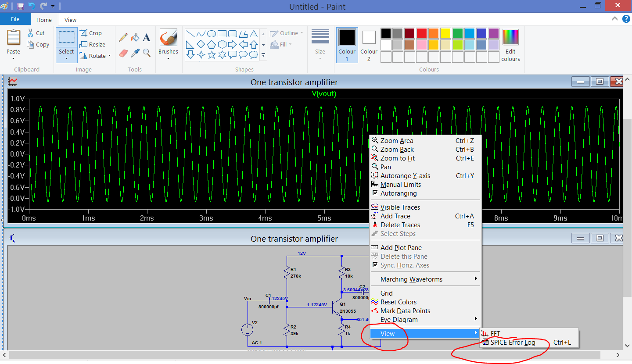Open the Select dropdown arrow
Viewport: 632px width, 364px height.
(x=66, y=59)
